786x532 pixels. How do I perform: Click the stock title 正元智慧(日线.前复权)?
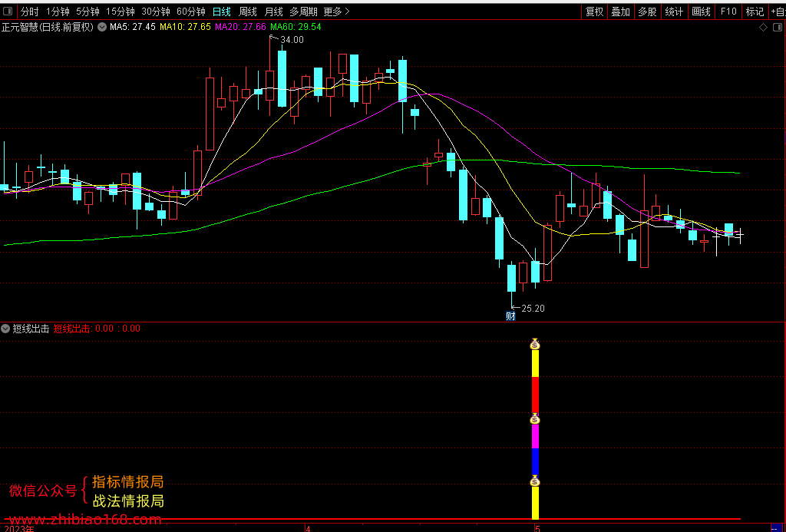(48, 27)
